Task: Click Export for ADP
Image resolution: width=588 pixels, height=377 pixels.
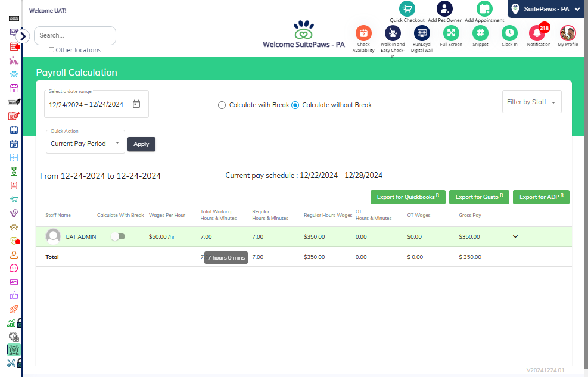Action: (541, 197)
